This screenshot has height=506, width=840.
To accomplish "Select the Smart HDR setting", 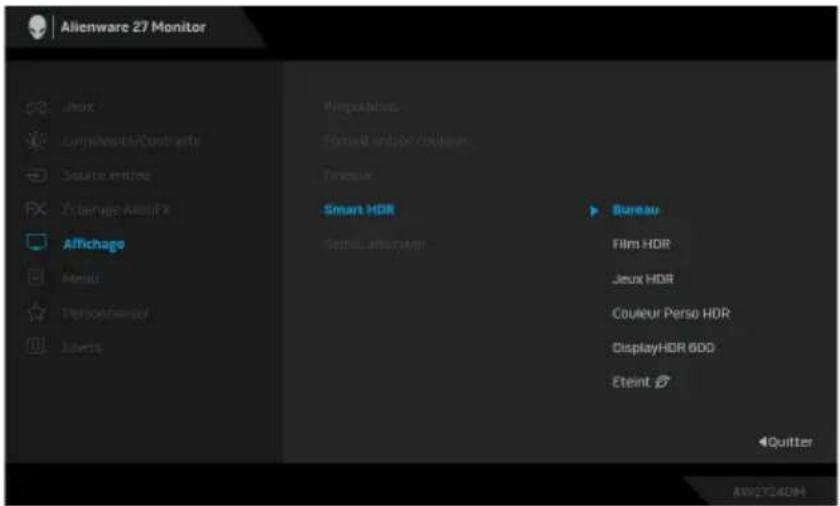I will tap(359, 209).
